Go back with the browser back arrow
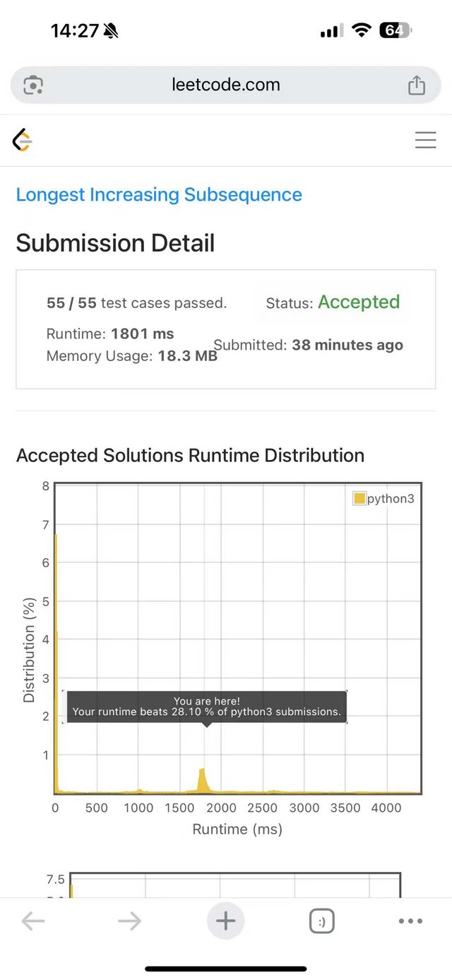 pos(33,921)
